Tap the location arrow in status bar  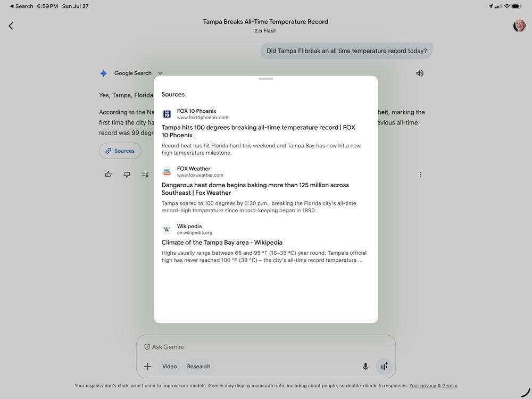pyautogui.click(x=491, y=6)
